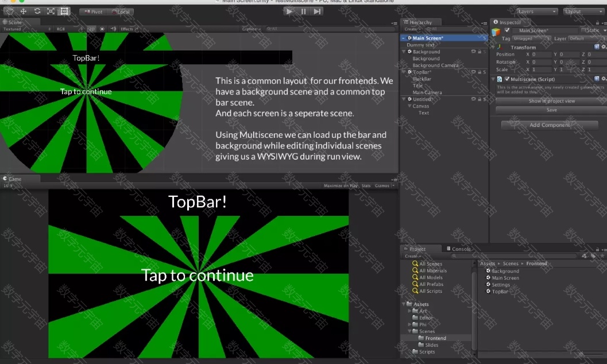Click the lock icon on the TopBar scene row

(x=480, y=72)
